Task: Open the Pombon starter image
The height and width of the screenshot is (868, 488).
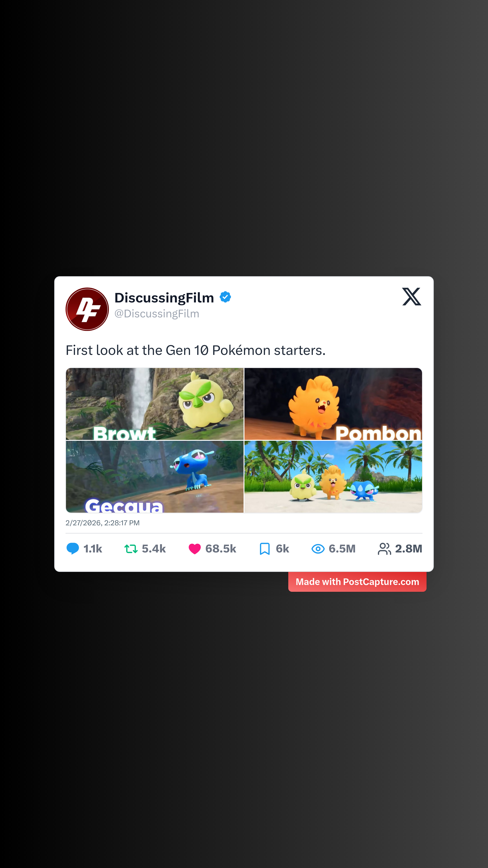Action: [333, 404]
